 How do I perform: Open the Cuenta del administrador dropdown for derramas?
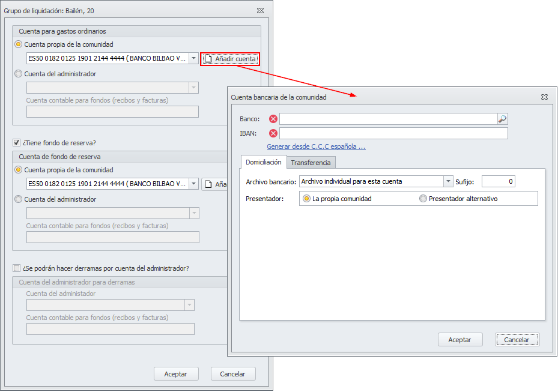coord(189,305)
